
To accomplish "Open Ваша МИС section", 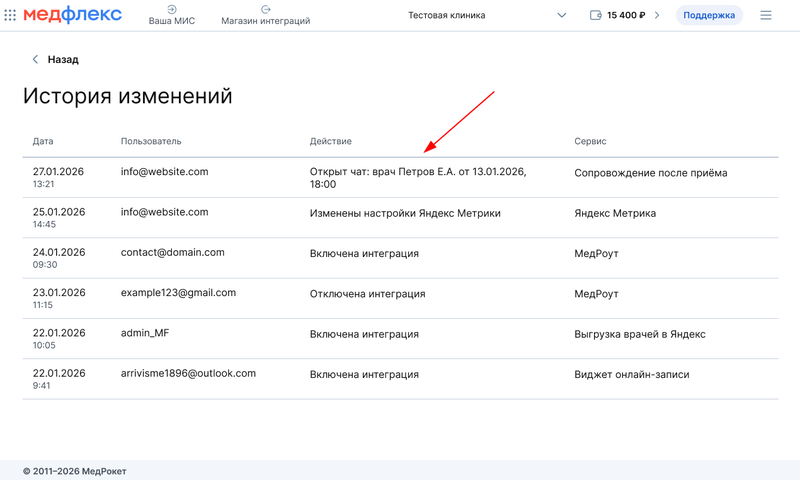I will [x=171, y=15].
